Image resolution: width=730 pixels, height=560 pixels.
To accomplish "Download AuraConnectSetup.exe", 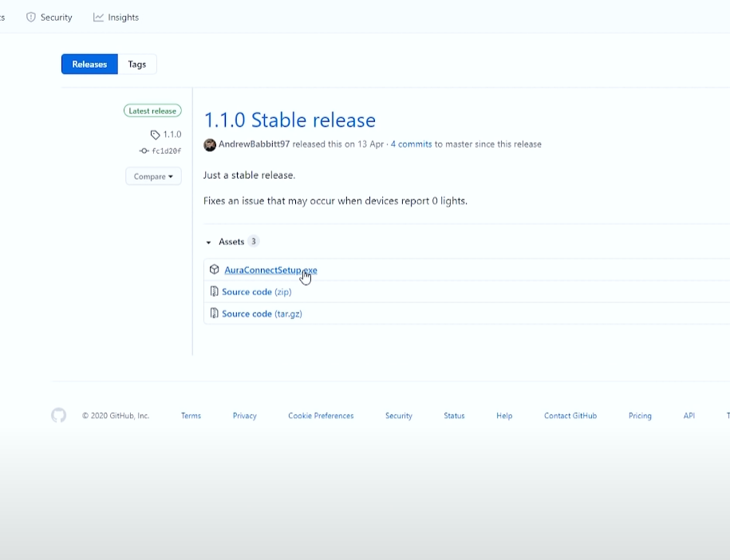I will point(270,270).
